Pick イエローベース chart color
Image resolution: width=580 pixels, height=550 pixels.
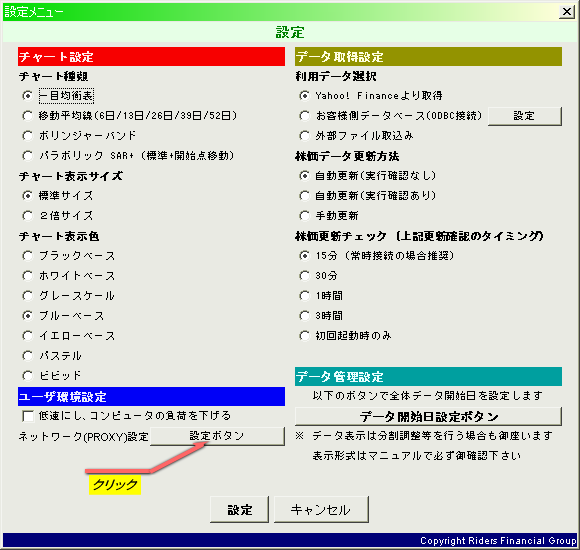click(x=27, y=335)
